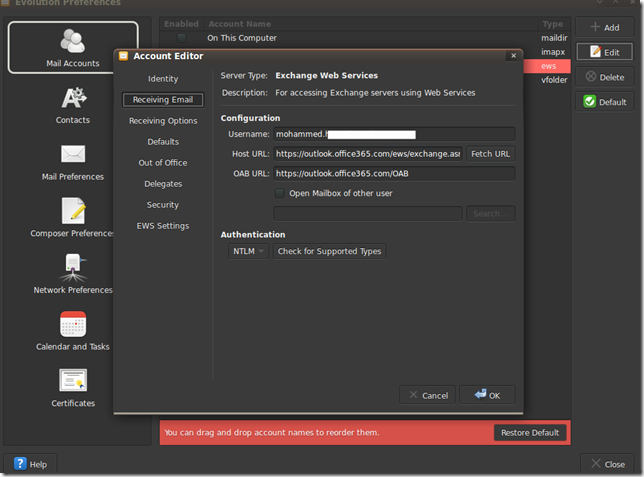Open the Out of Office tab

163,163
